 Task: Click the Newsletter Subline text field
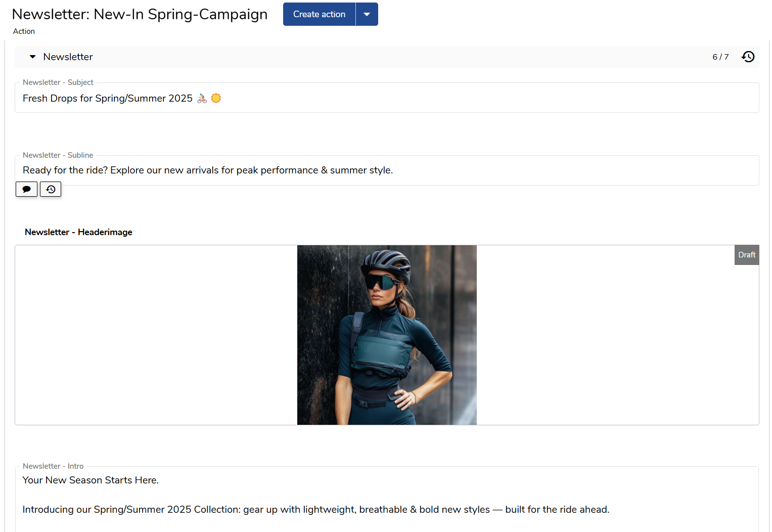point(387,170)
